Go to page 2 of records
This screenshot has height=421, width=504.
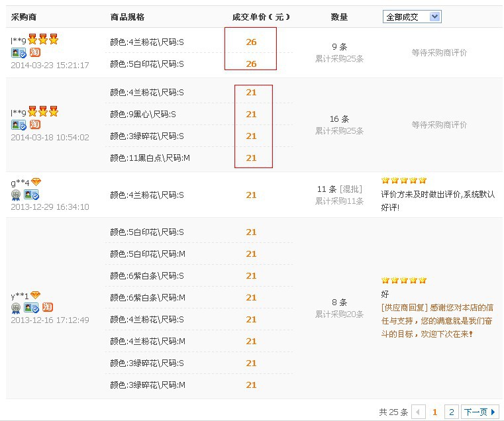[451, 412]
